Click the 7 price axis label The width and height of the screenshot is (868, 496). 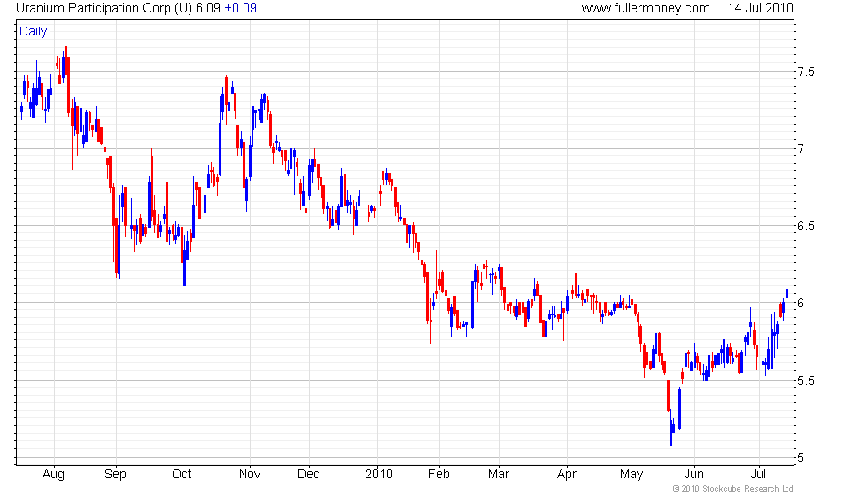click(801, 149)
